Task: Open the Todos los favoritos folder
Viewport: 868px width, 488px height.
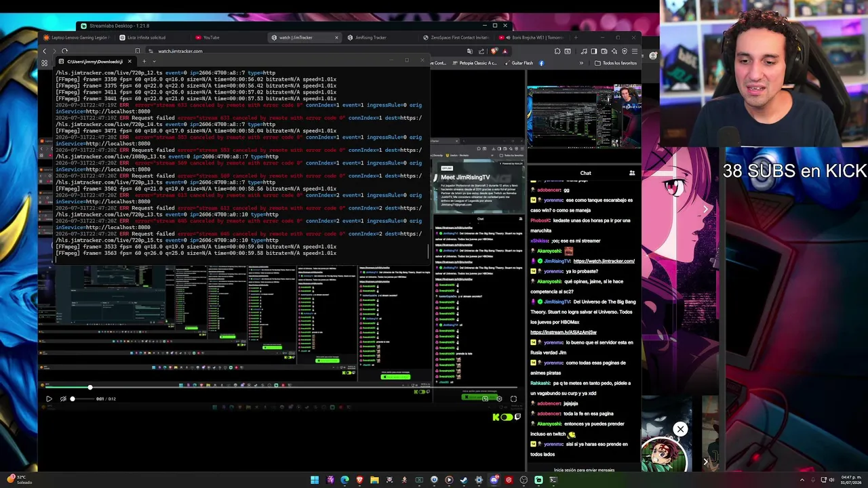Action: 616,63
